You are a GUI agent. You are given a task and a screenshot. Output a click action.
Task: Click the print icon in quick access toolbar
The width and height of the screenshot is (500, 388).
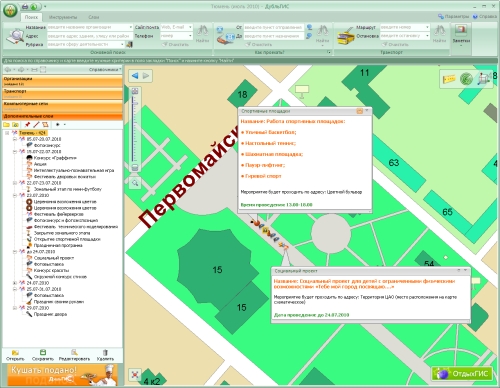(25, 6)
